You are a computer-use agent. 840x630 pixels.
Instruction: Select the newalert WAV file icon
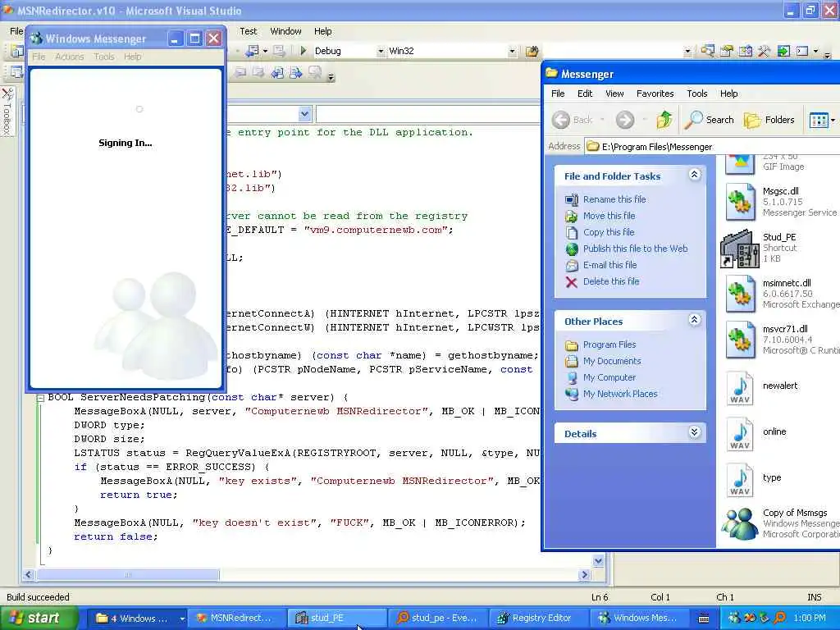point(740,388)
